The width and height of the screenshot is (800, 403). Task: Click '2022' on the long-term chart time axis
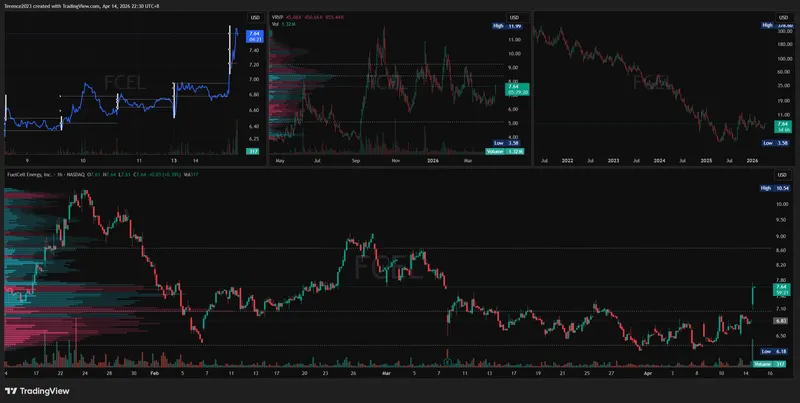[567, 160]
